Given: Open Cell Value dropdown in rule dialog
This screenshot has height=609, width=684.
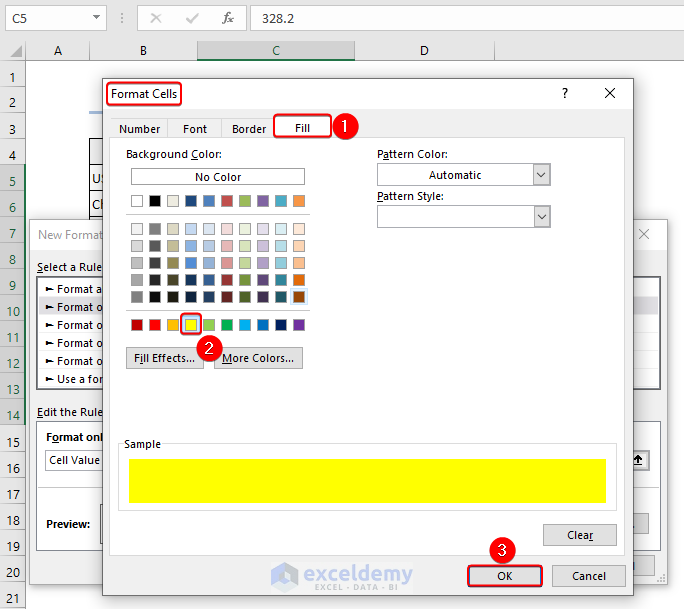Looking at the screenshot, I should point(74,460).
